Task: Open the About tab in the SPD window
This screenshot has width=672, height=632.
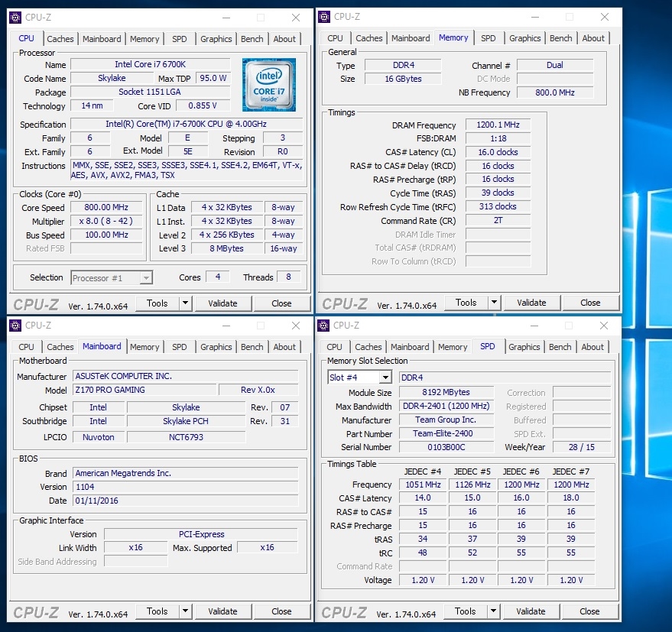Action: [592, 346]
